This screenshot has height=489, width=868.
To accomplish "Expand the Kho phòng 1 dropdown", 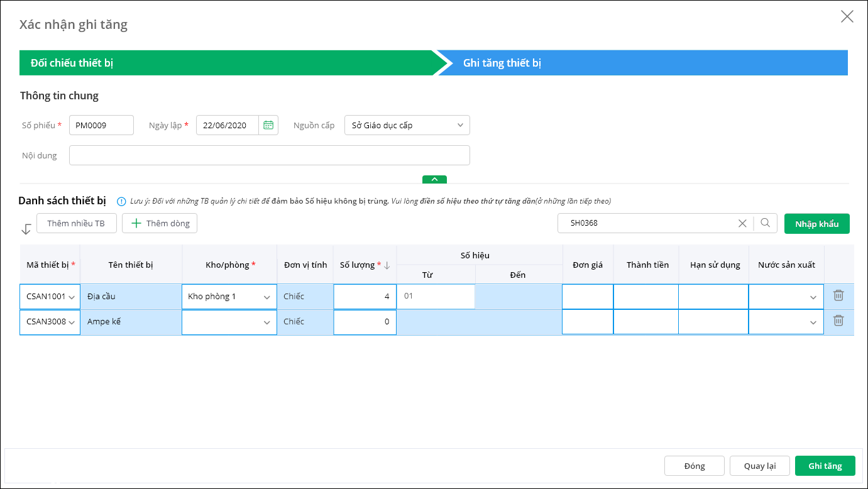I will click(266, 297).
